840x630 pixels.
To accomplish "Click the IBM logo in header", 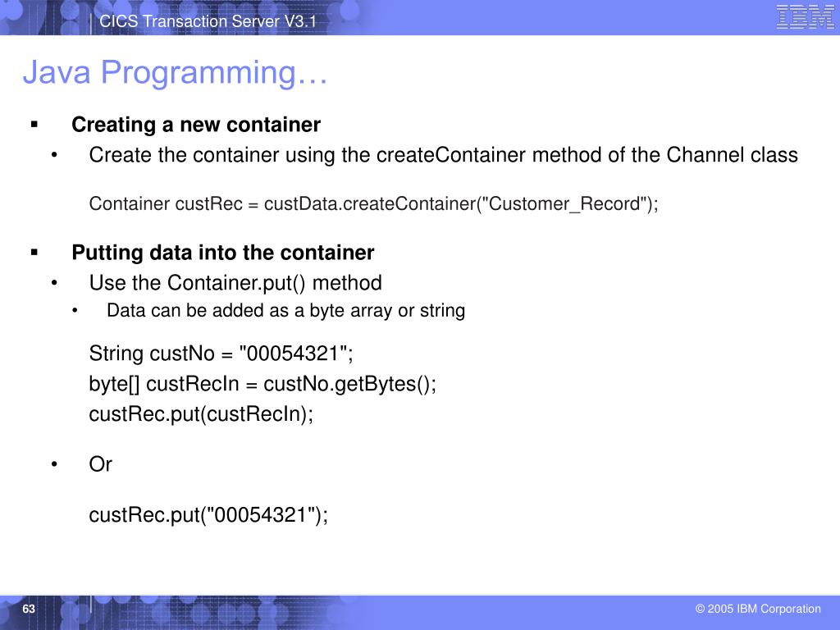I will (x=806, y=16).
